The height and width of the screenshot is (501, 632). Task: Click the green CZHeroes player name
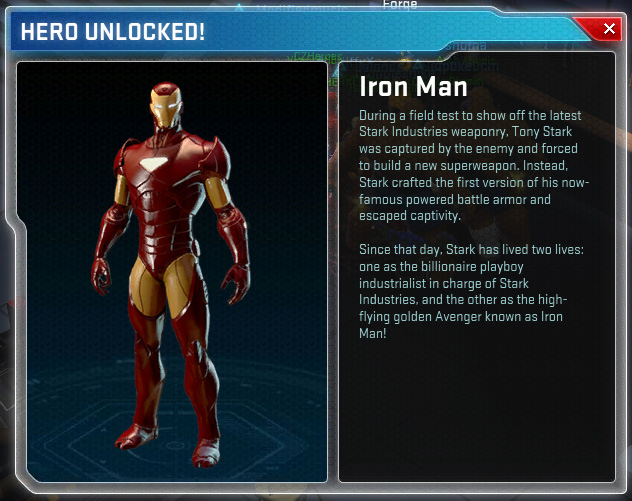click(318, 56)
